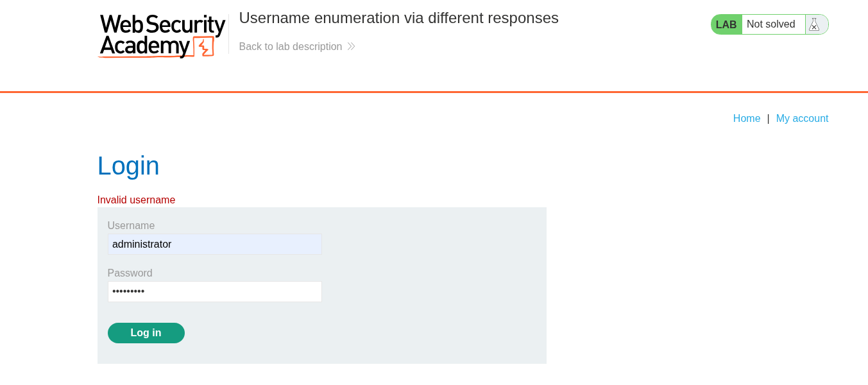Click the Web Security Academy logo
The height and width of the screenshot is (385, 868).
[x=162, y=36]
